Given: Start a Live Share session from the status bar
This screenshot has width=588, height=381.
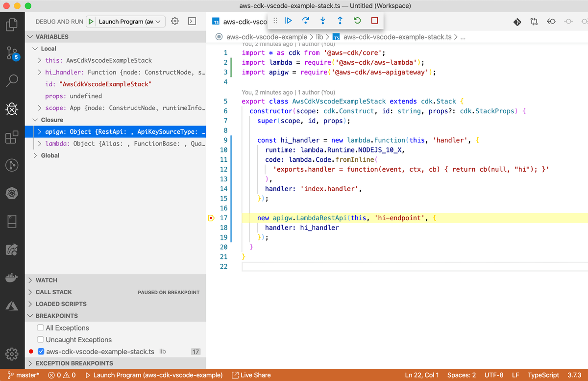Looking at the screenshot, I should coord(251,375).
